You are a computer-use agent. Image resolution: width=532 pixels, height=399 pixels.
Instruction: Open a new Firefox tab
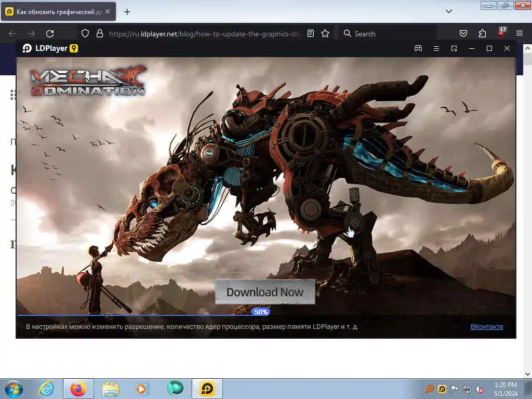tap(127, 12)
